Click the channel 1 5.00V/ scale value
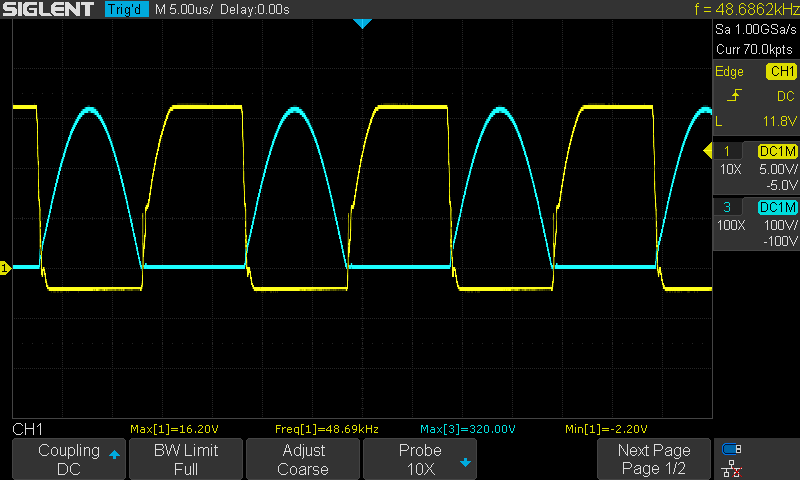The width and height of the screenshot is (800, 480). pyautogui.click(x=778, y=169)
